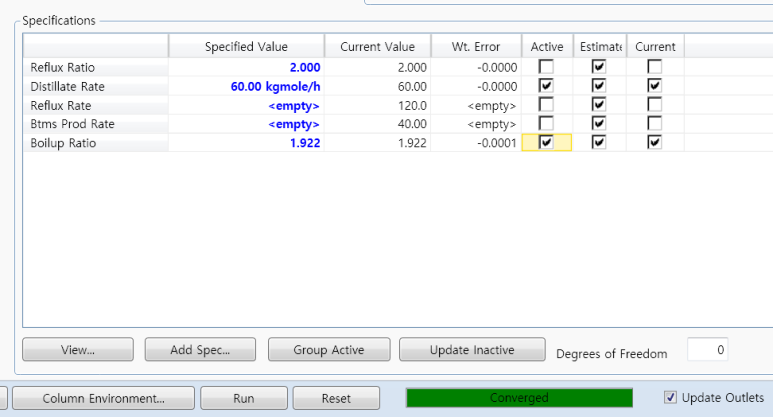Screen dimensions: 773x417
Task: Select the Distillate Rate row label
Action: [x=96, y=86]
